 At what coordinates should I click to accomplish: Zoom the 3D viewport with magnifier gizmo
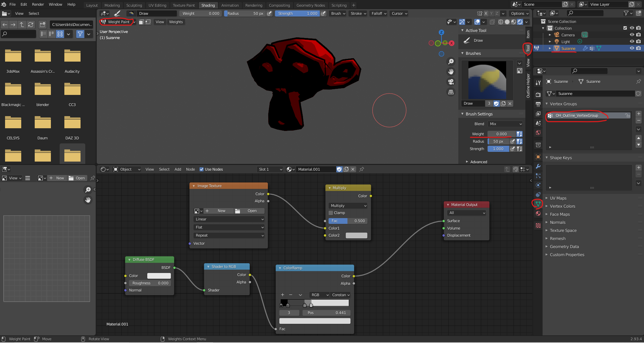(x=451, y=62)
